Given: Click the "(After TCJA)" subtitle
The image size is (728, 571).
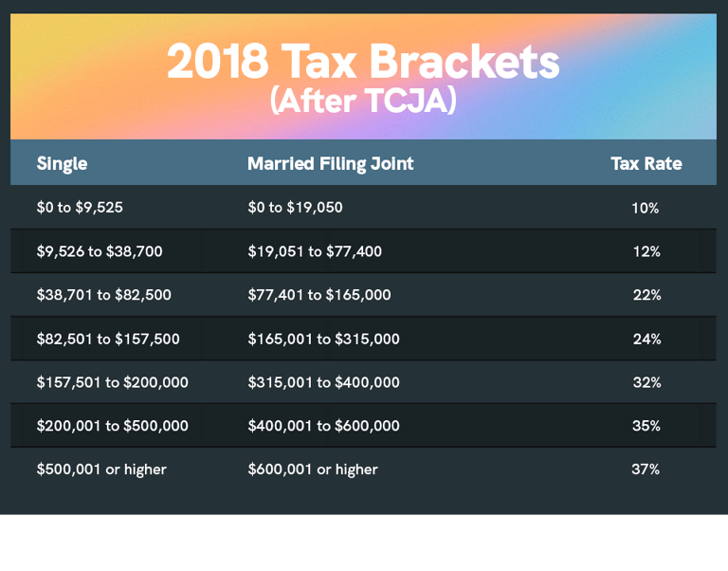Looking at the screenshot, I should pyautogui.click(x=363, y=101).
